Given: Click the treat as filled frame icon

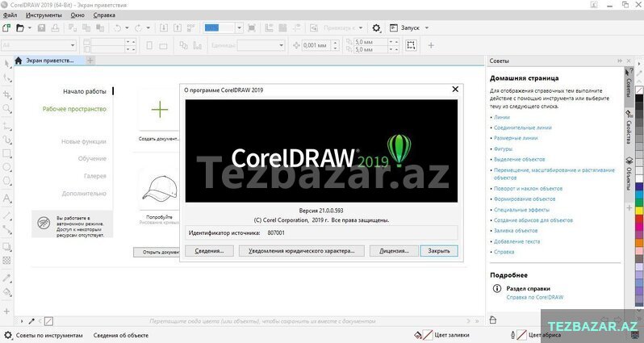Looking at the screenshot, I should [x=411, y=44].
